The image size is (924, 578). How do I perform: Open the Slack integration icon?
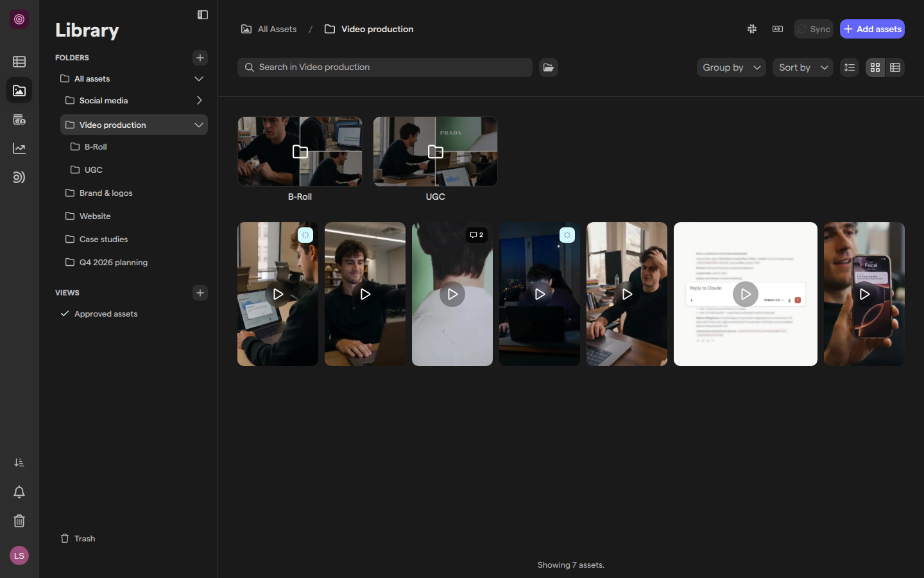(752, 29)
